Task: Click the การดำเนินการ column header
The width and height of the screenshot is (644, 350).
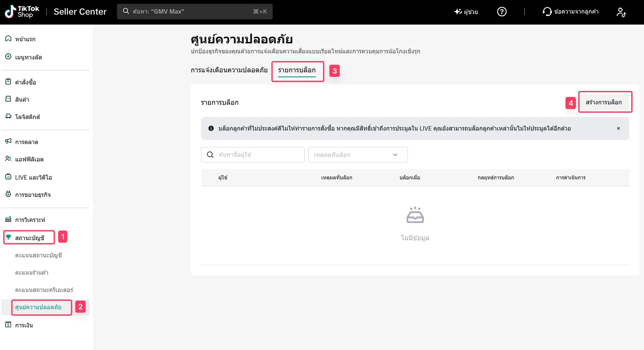Action: [571, 177]
